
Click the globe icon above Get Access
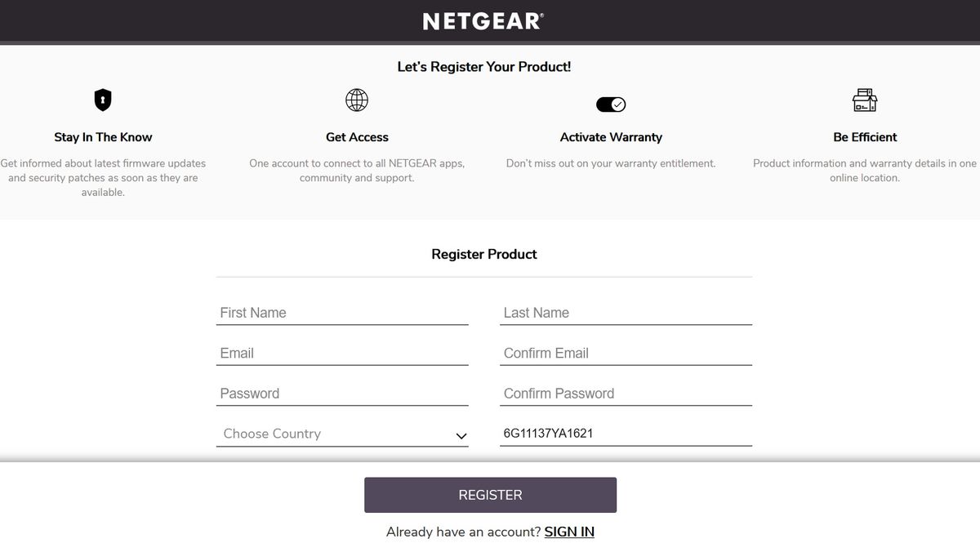coord(357,101)
